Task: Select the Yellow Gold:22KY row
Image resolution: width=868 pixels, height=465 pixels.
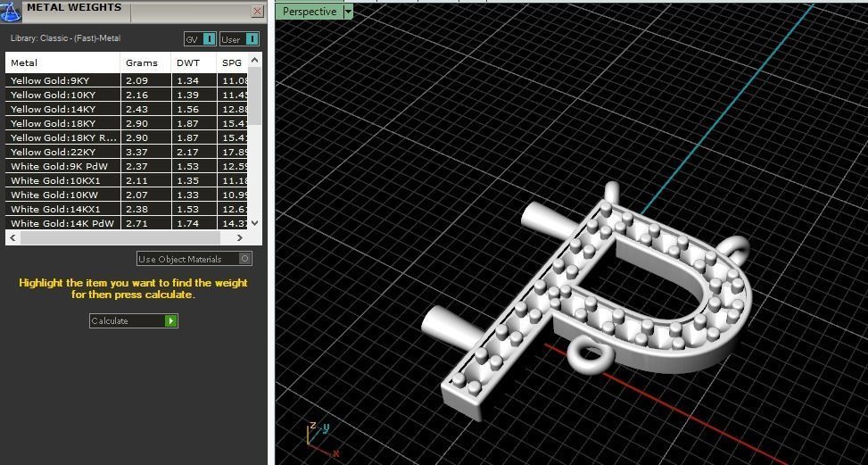Action: click(x=126, y=152)
